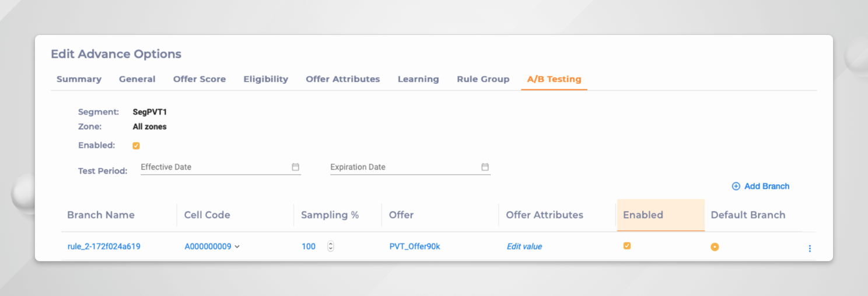Click the SegPVT1 segment value

(150, 112)
